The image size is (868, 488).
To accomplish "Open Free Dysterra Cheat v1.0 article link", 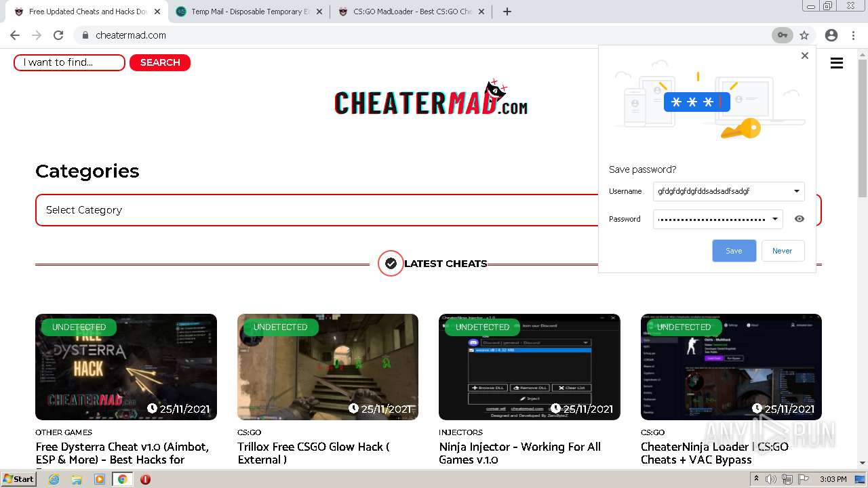I will tap(122, 453).
